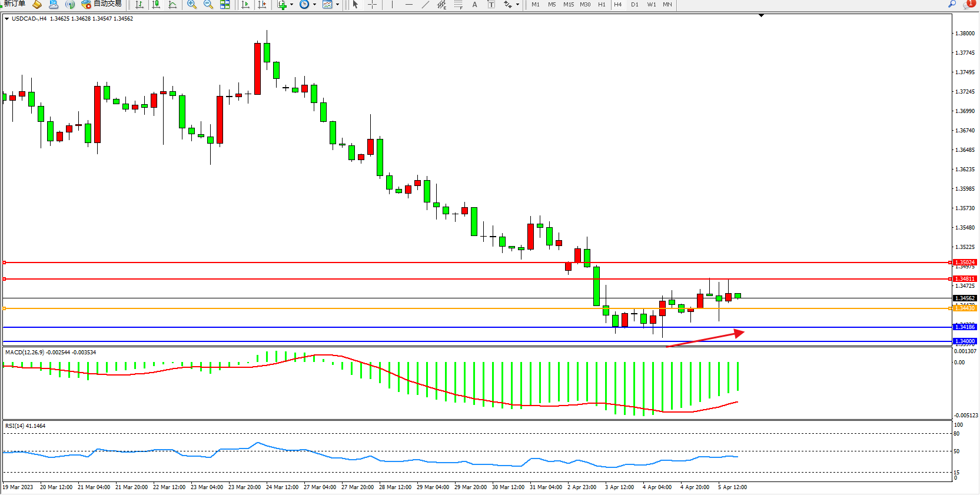Select the crosshair cursor tool
The height and width of the screenshot is (495, 980).
[x=372, y=5]
